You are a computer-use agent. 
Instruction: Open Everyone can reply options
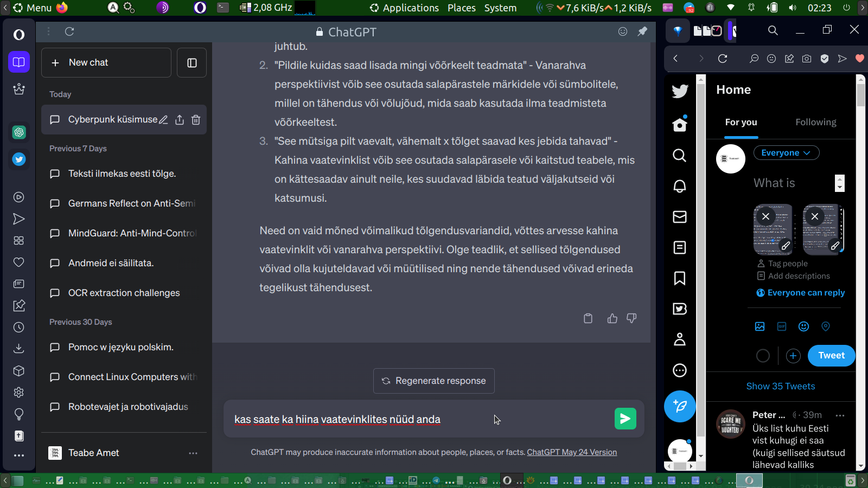801,293
